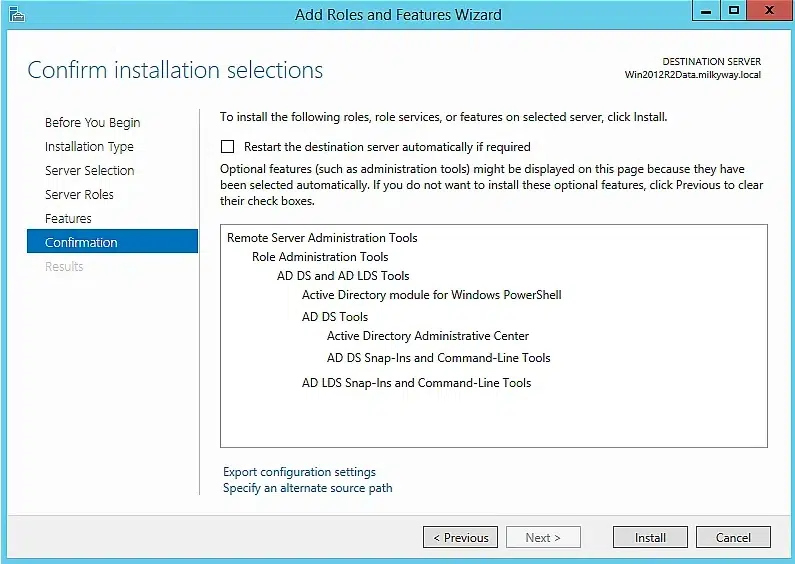Open the Server Selection step
795x564 pixels.
coord(89,170)
